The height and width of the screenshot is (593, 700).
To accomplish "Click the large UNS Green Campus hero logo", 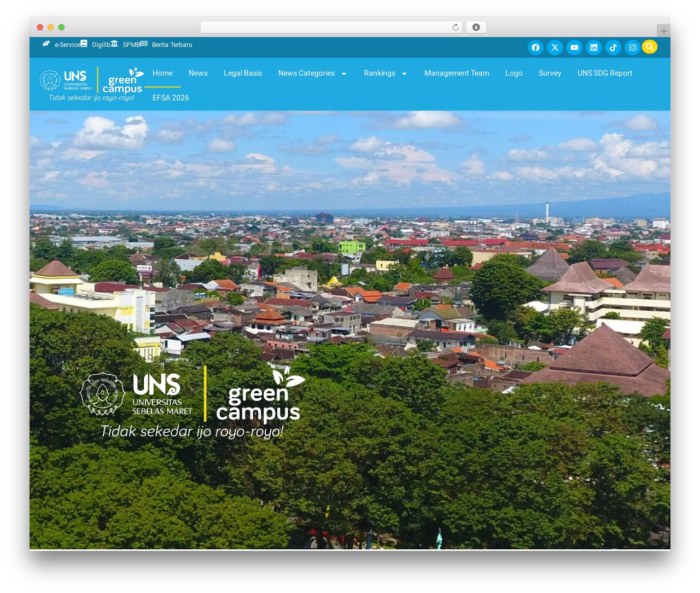I will coord(192,402).
